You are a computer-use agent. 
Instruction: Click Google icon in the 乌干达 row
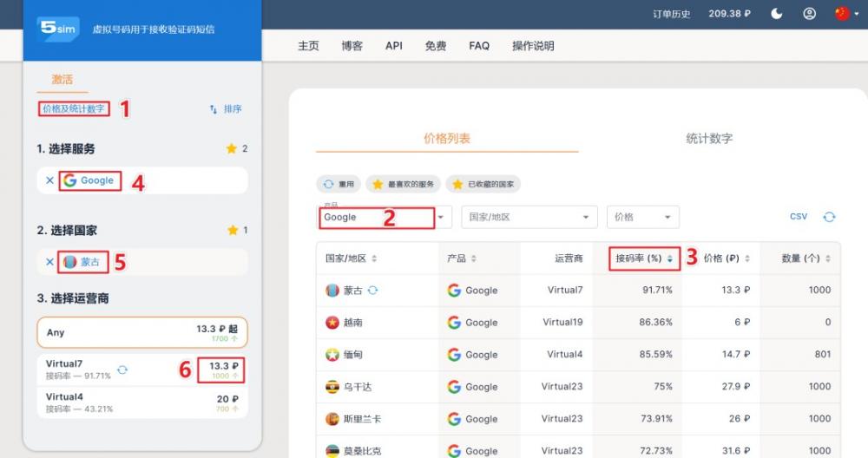tap(454, 387)
